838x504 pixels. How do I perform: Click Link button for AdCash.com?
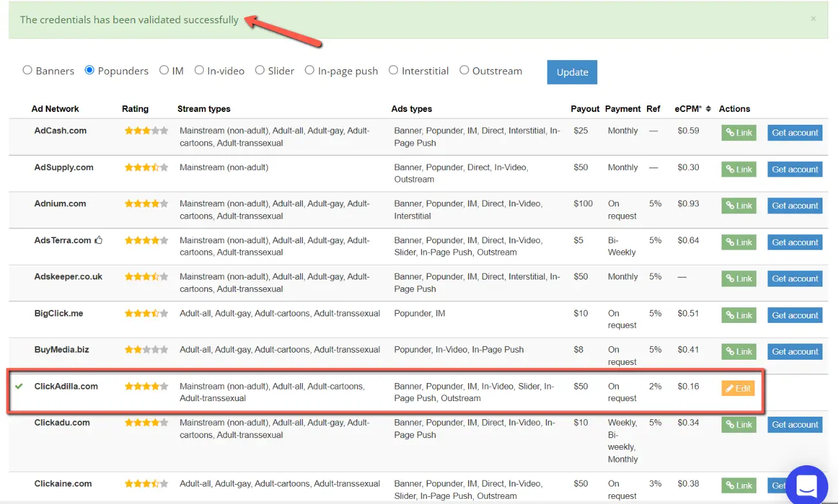click(739, 133)
